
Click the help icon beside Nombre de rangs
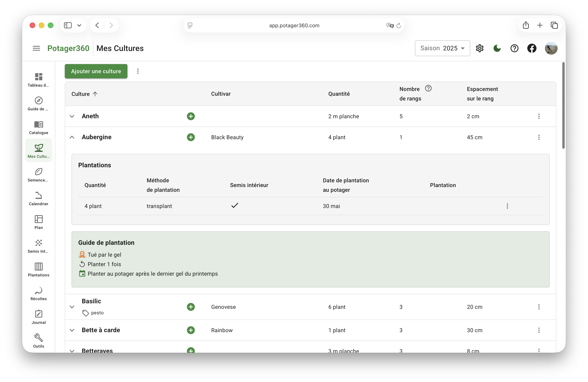(x=428, y=88)
